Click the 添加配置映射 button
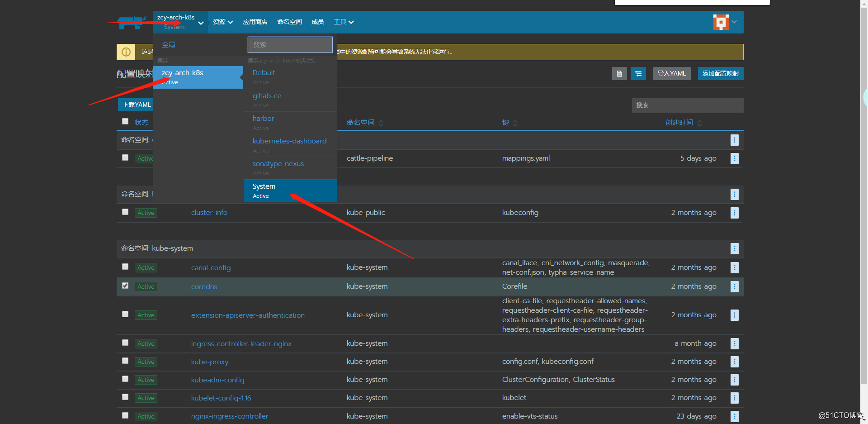Viewport: 868px width, 424px height. tap(721, 73)
